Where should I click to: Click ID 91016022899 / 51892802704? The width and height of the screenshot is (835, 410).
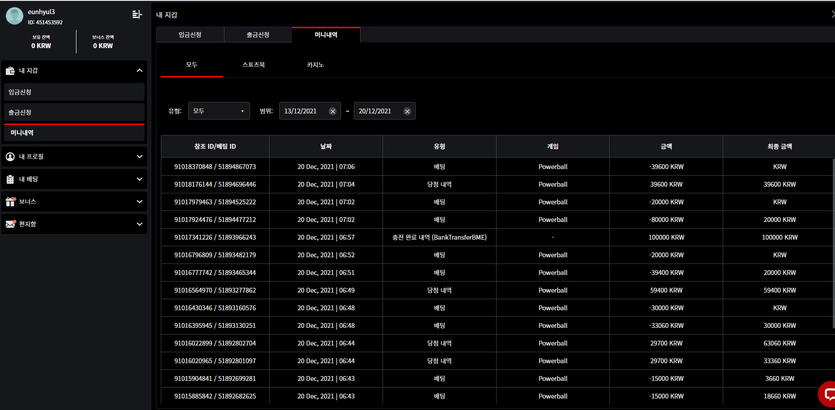pyautogui.click(x=215, y=343)
